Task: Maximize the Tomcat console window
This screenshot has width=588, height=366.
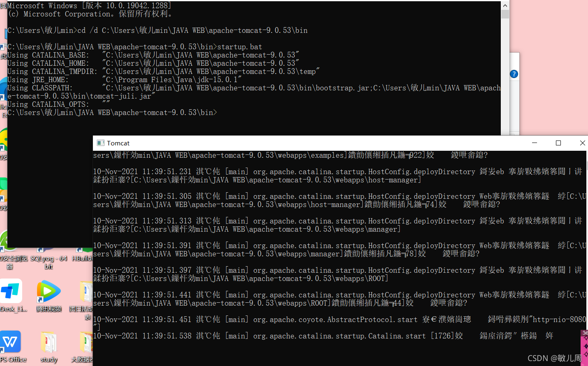Action: 558,143
